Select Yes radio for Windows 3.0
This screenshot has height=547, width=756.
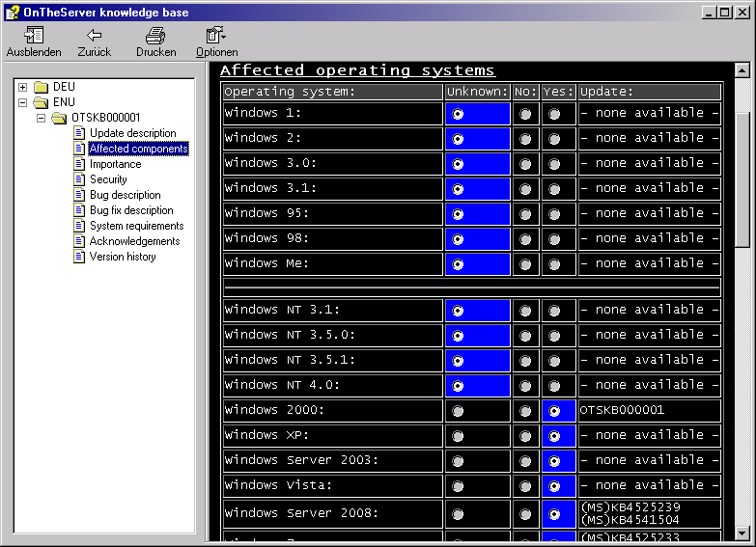(x=554, y=164)
